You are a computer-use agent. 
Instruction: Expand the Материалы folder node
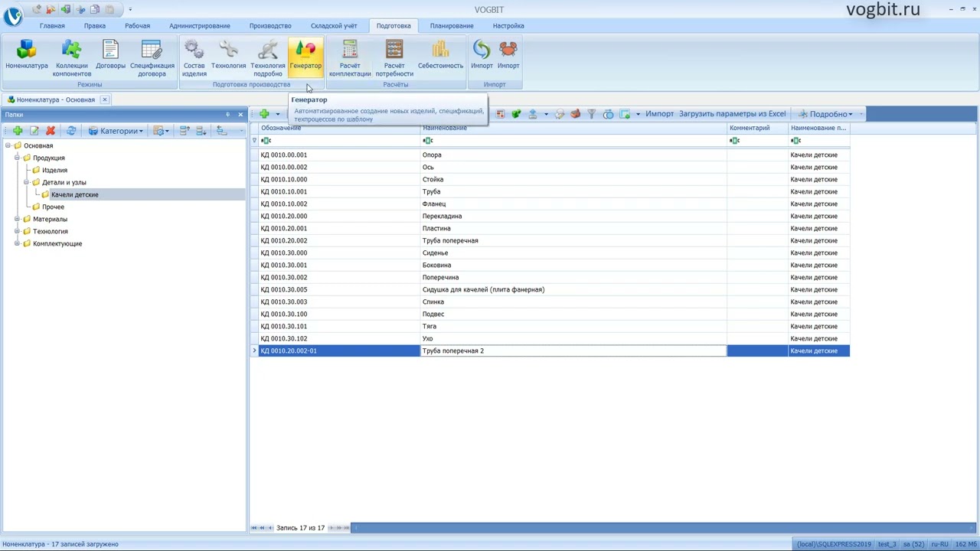tap(17, 219)
